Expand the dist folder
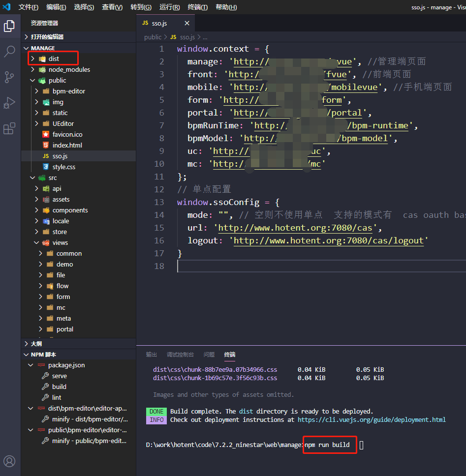The height and width of the screenshot is (476, 466). pyautogui.click(x=53, y=59)
